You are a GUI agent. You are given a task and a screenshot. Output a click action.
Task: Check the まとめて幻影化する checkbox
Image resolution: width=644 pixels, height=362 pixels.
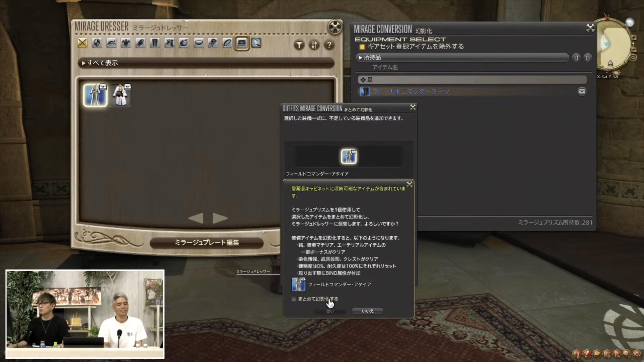pos(294,299)
